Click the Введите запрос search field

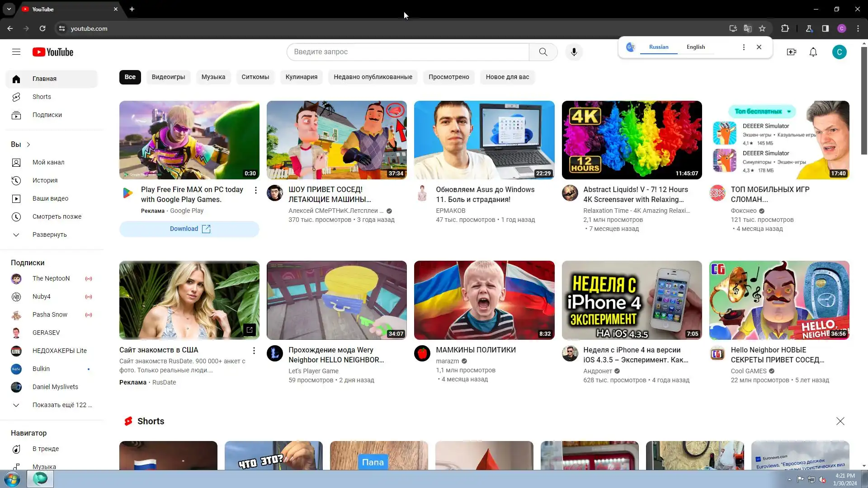(407, 52)
